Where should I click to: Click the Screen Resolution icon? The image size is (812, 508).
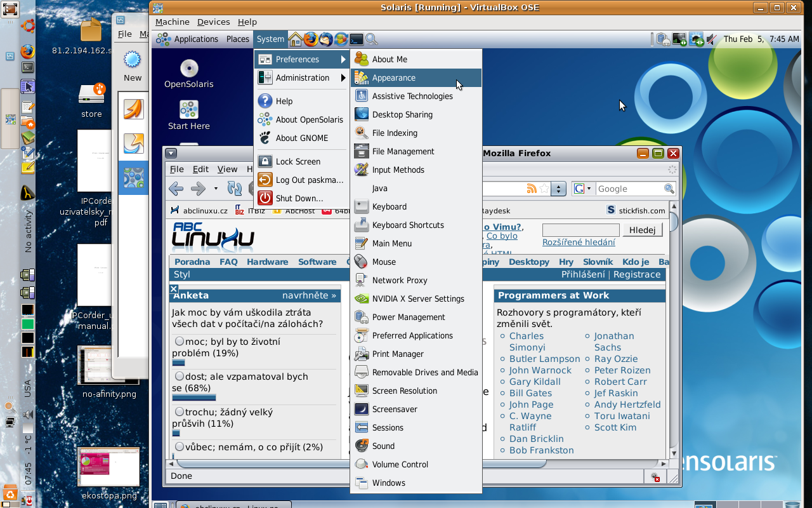click(x=361, y=391)
